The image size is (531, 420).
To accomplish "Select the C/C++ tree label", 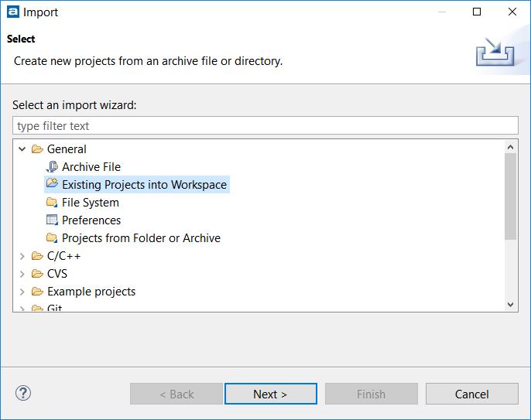I will tap(63, 256).
